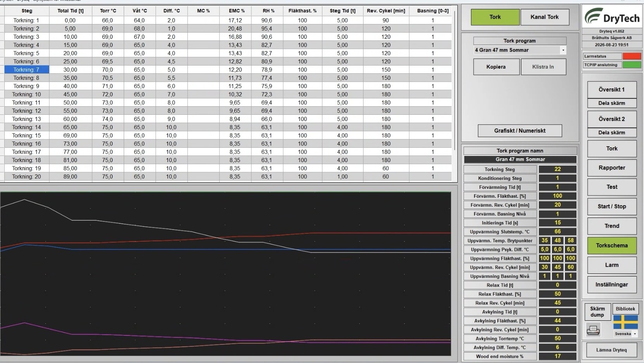Click Uppvärmn. Rev. Cykel value 45
This screenshot has width=644, height=363.
point(557,267)
